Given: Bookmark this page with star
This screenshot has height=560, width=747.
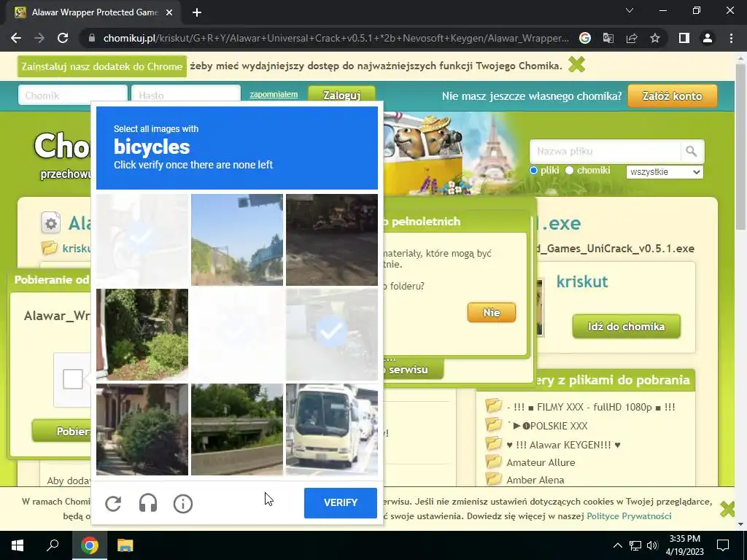Looking at the screenshot, I should tap(655, 38).
